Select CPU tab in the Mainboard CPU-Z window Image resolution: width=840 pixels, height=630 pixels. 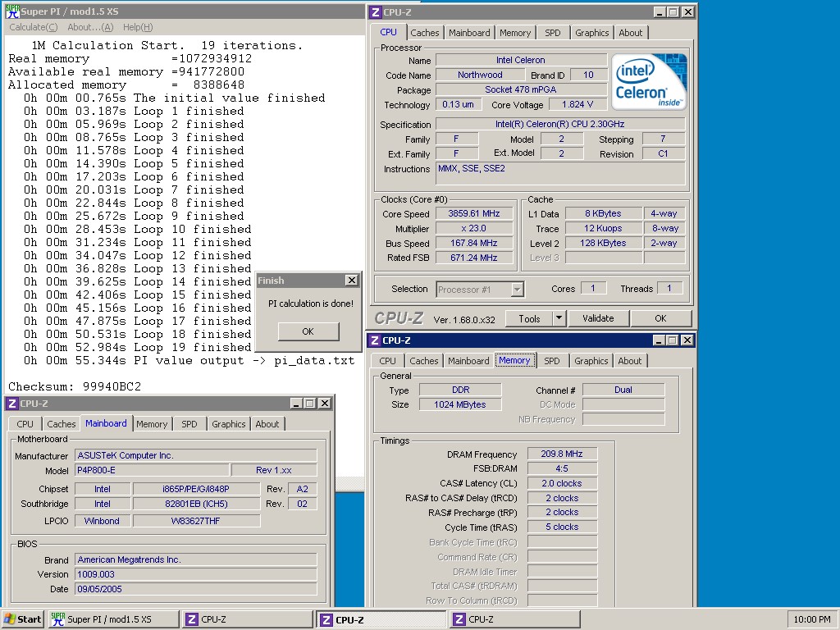25,424
